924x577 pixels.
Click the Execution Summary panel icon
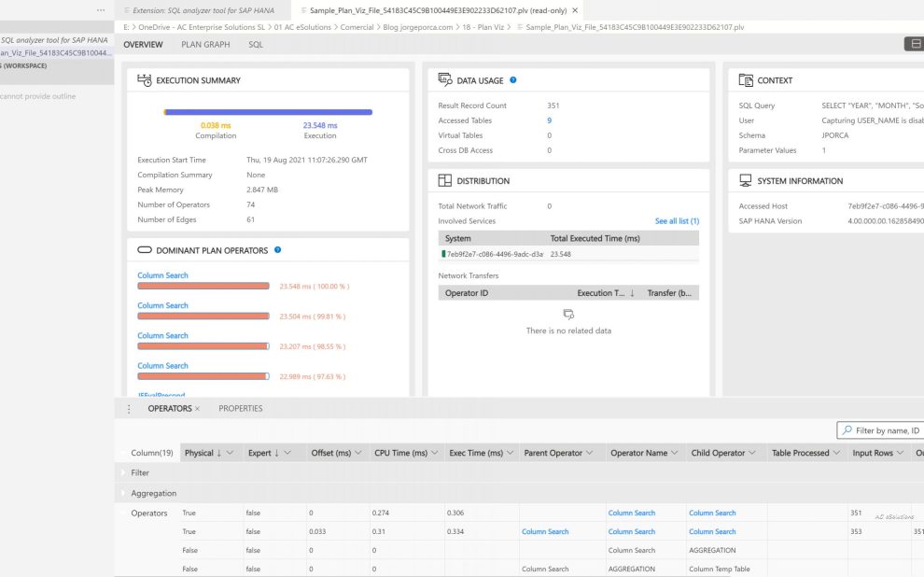coord(145,80)
